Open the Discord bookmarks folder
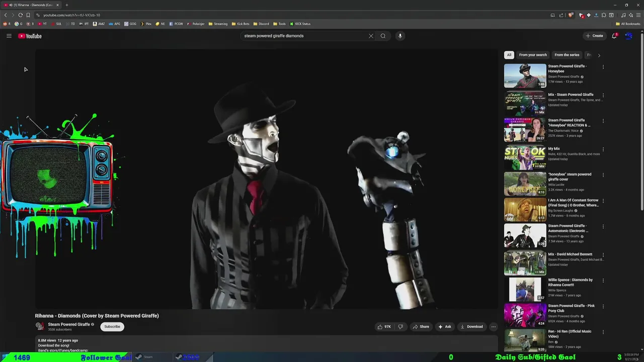This screenshot has height=362, width=644. point(261,24)
